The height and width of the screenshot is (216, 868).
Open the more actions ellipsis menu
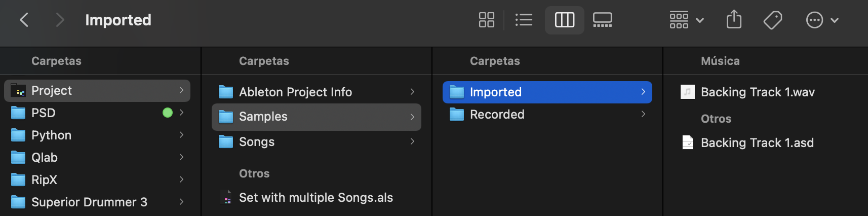point(821,20)
